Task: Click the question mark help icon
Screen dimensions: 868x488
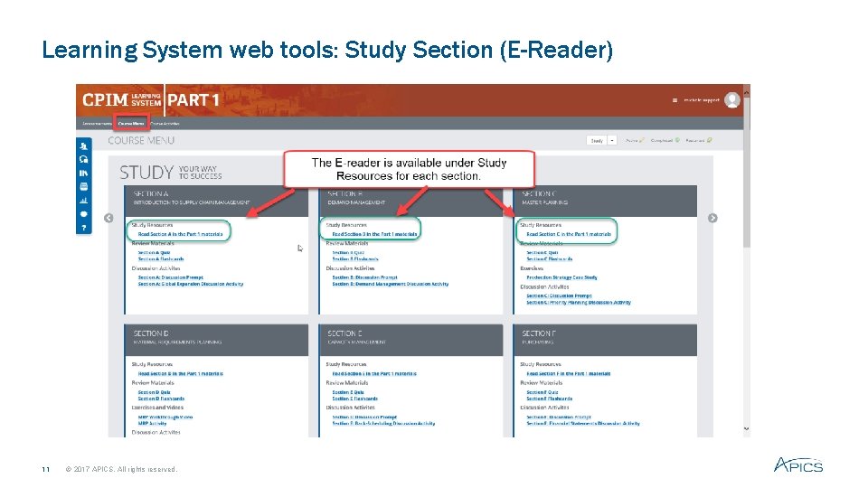Action: pyautogui.click(x=83, y=228)
